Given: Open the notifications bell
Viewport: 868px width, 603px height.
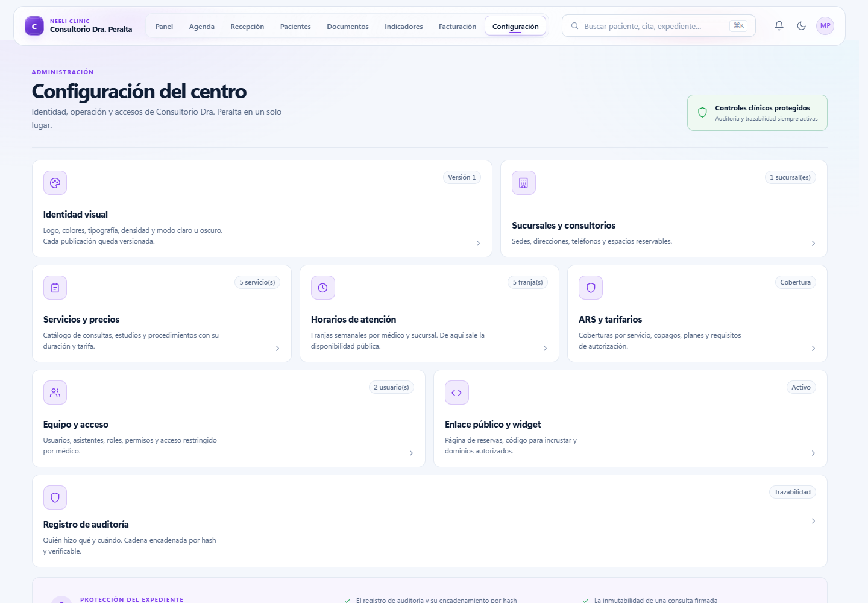Looking at the screenshot, I should 779,25.
